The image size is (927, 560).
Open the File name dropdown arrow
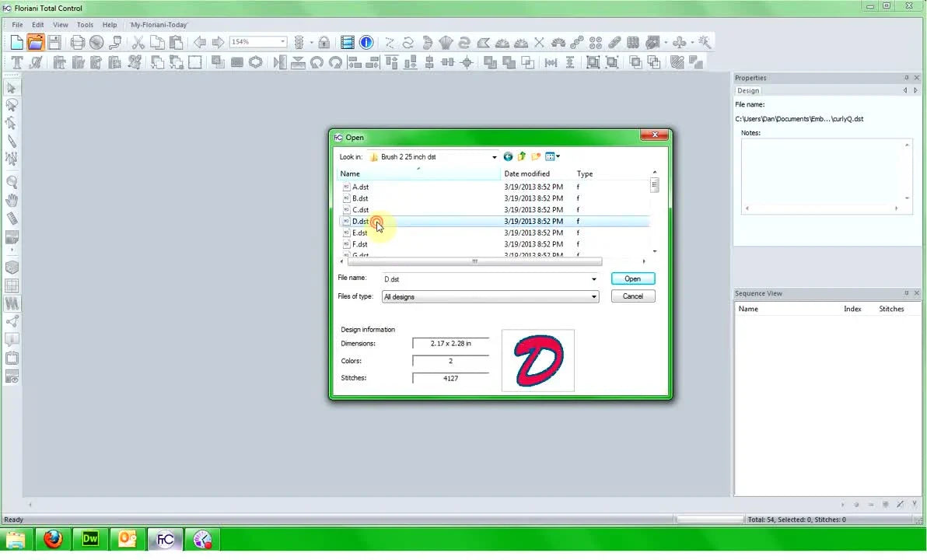click(x=593, y=278)
